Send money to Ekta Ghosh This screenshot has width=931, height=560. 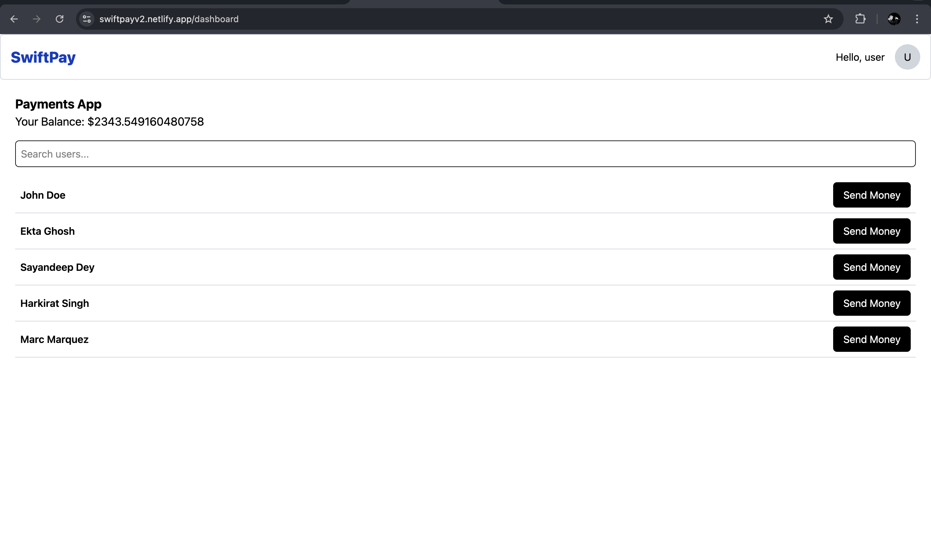(x=871, y=231)
